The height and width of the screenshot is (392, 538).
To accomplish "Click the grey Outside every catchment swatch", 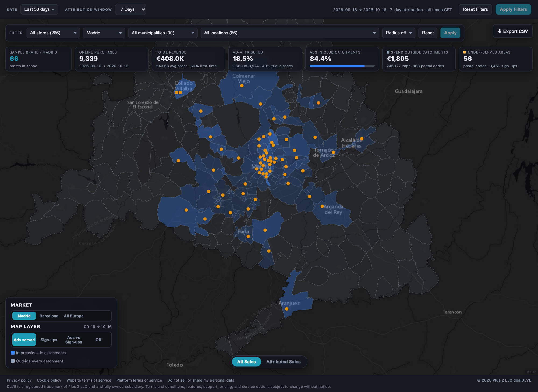I will [13, 361].
